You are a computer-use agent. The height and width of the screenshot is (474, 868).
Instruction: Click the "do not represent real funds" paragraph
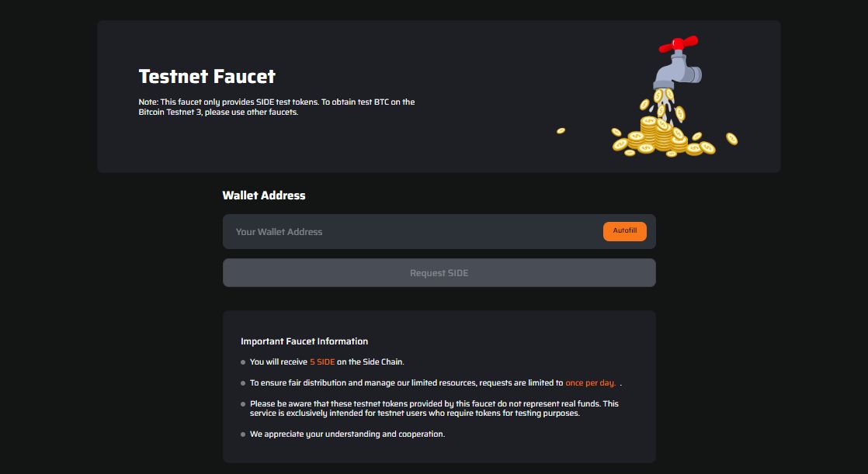click(434, 408)
